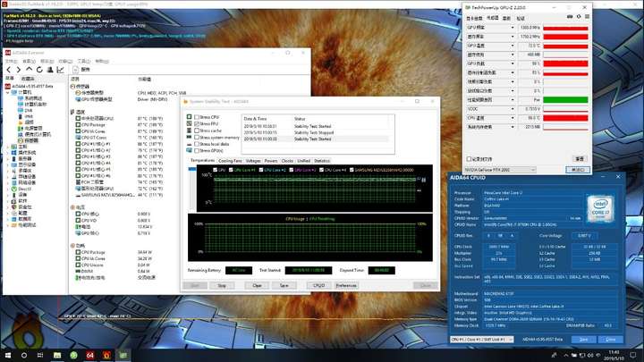
Task: Open GPU-Z screenshot camera icon
Action: coord(570,17)
